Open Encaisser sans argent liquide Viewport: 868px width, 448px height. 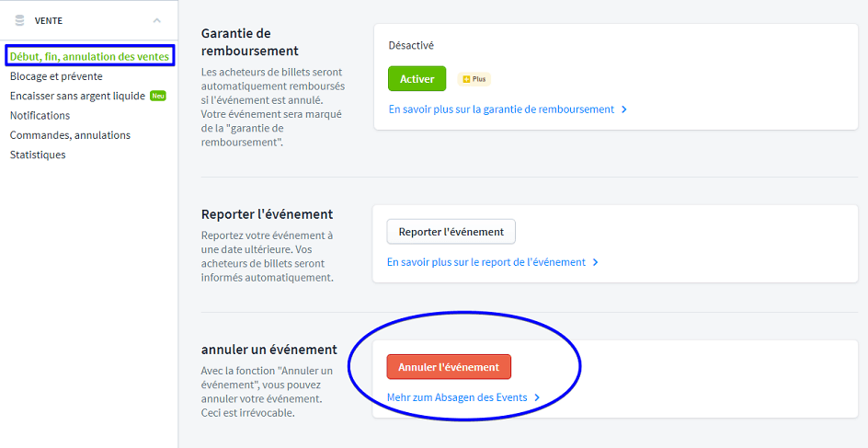[77, 96]
